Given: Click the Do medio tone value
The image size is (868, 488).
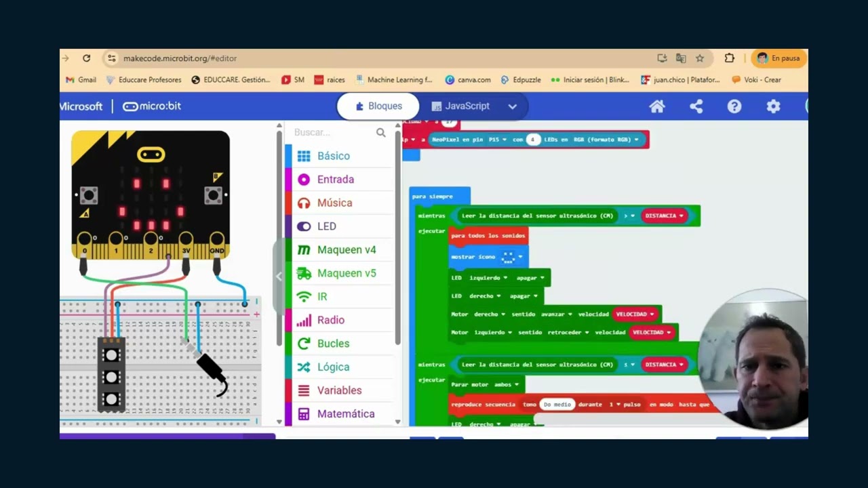Looking at the screenshot, I should pyautogui.click(x=557, y=405).
